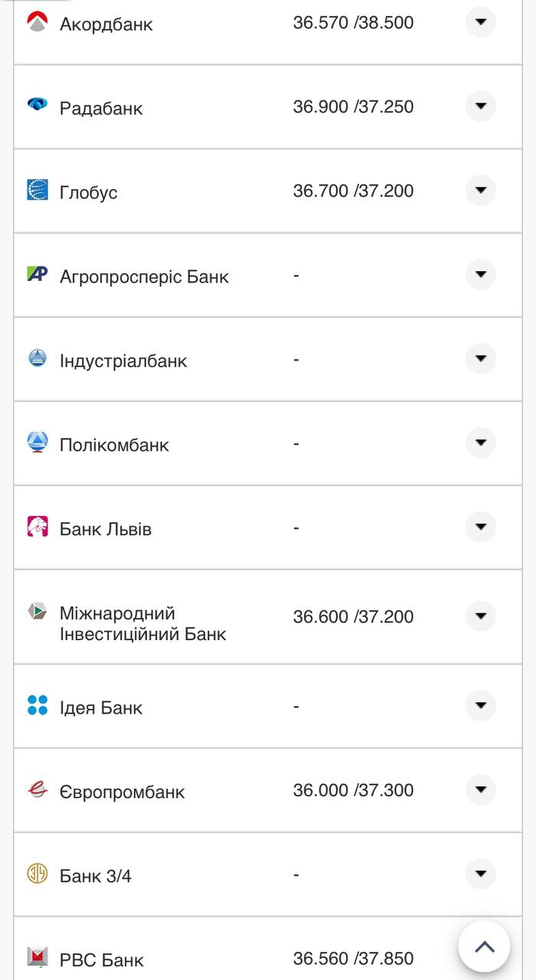Click the Банк 3/4 logo icon
Image resolution: width=536 pixels, height=980 pixels.
point(38,874)
